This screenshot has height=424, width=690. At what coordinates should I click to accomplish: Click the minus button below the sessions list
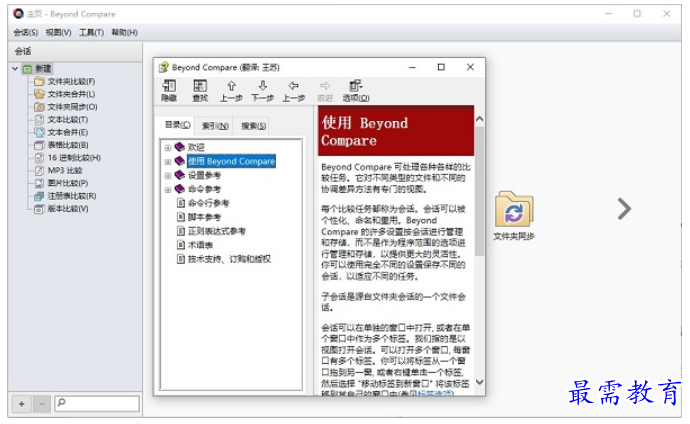(42, 404)
